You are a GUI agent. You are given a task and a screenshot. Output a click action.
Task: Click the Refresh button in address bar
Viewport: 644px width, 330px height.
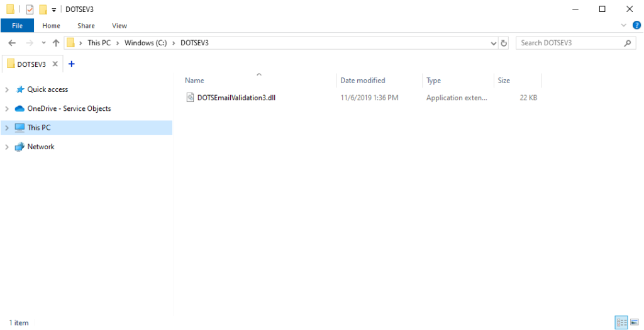tap(504, 43)
